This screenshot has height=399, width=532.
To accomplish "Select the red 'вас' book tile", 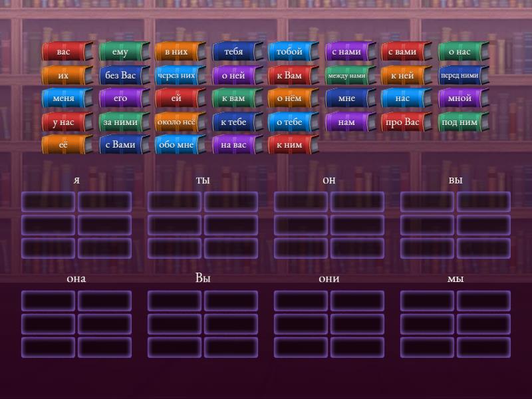I will (x=65, y=52).
